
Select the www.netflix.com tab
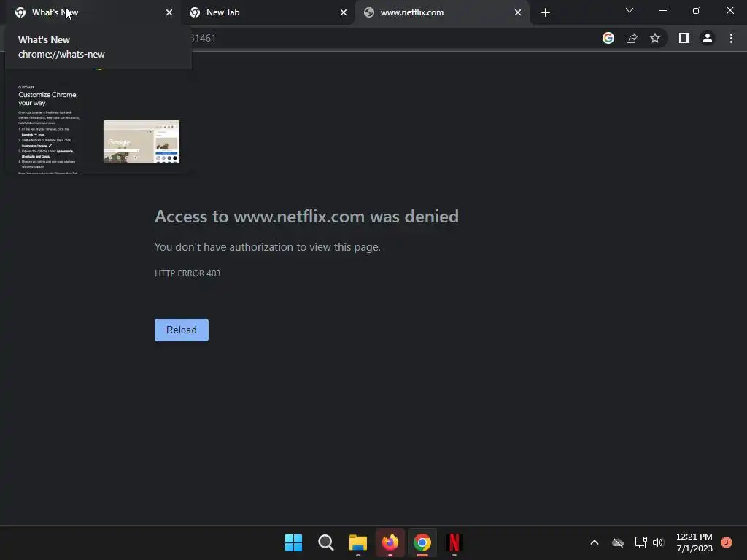click(x=441, y=12)
